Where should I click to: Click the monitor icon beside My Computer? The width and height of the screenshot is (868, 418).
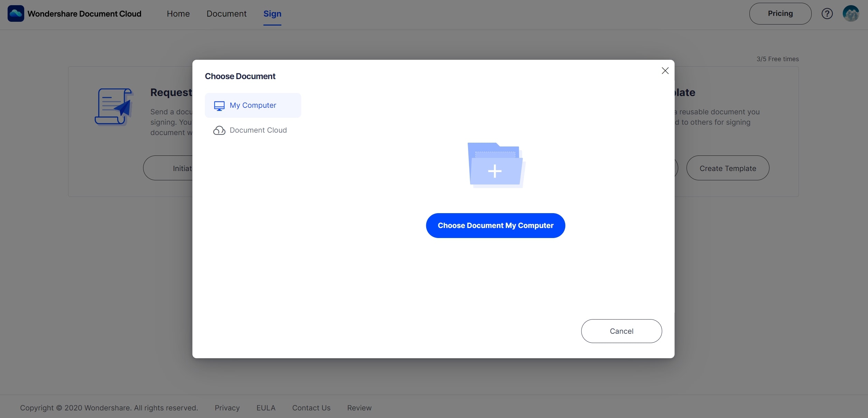click(x=219, y=106)
